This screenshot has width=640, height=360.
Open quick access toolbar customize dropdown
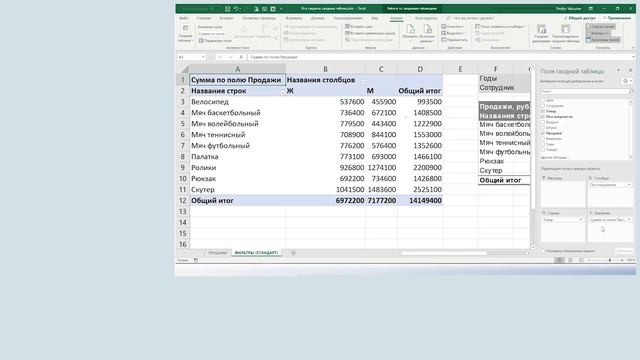click(x=281, y=9)
